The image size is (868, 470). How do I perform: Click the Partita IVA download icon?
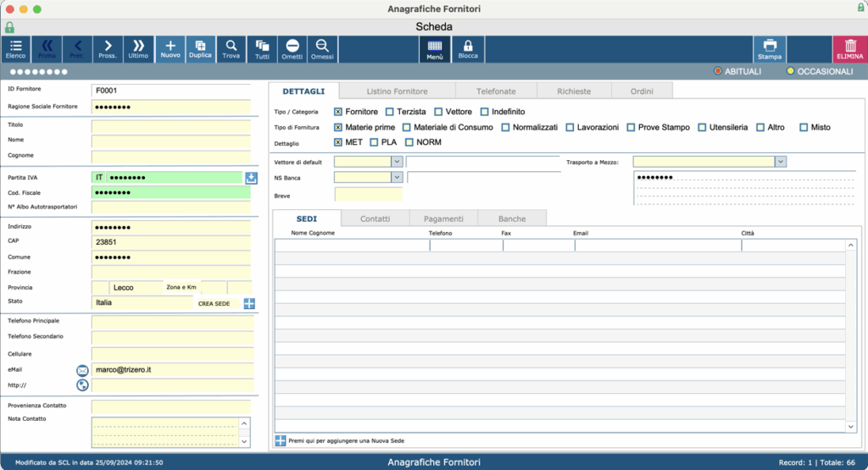point(251,178)
